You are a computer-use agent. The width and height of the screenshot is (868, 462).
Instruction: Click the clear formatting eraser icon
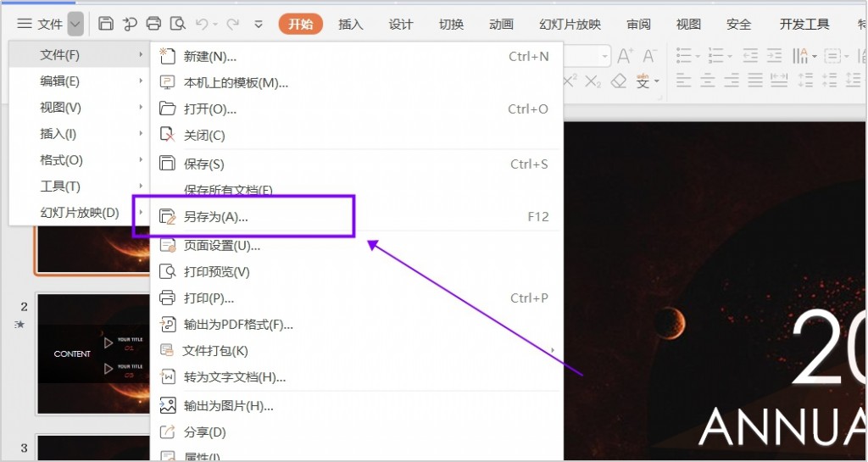pyautogui.click(x=618, y=81)
